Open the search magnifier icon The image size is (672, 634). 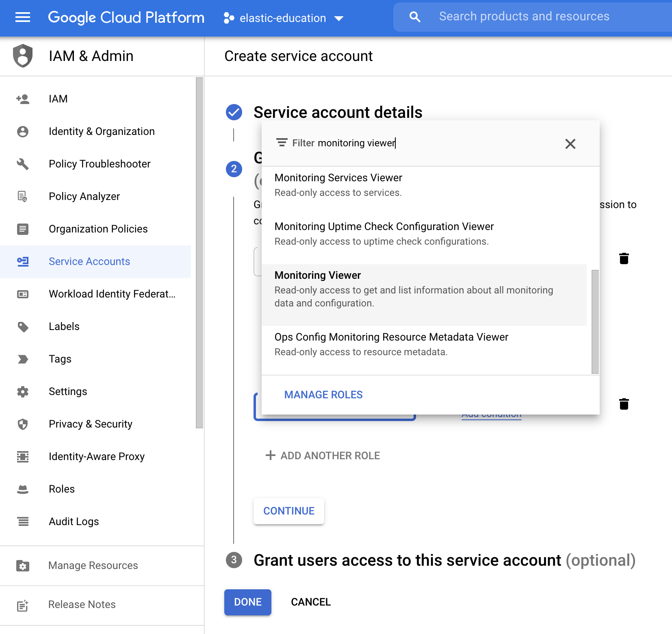tap(414, 16)
